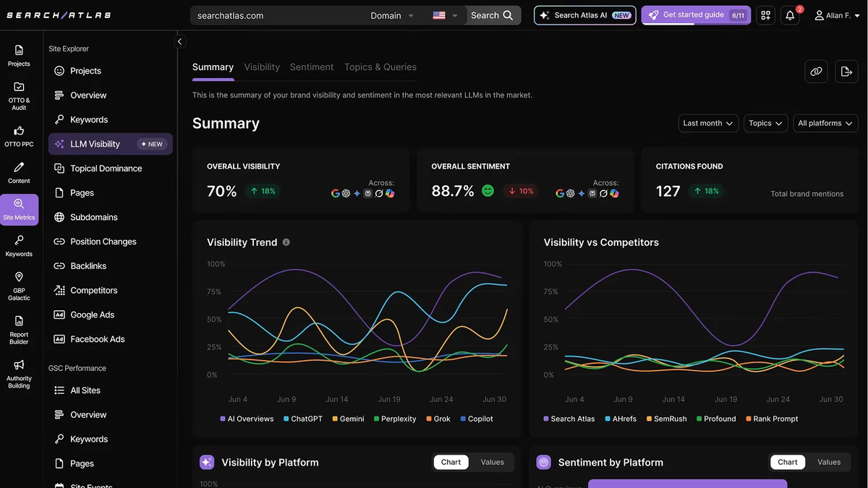Toggle the Copilot legend series
The width and height of the screenshot is (868, 488).
[x=477, y=419]
